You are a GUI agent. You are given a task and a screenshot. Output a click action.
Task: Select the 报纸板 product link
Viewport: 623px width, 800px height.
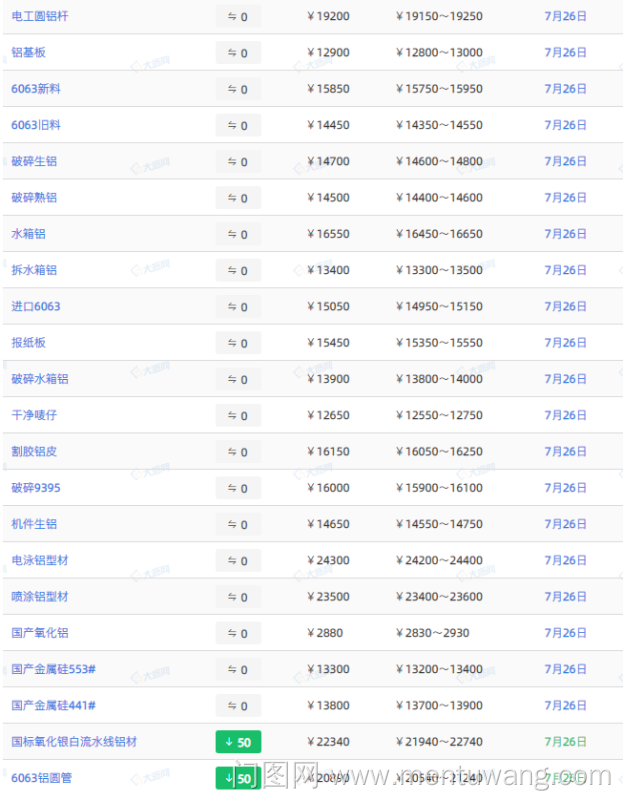click(28, 342)
